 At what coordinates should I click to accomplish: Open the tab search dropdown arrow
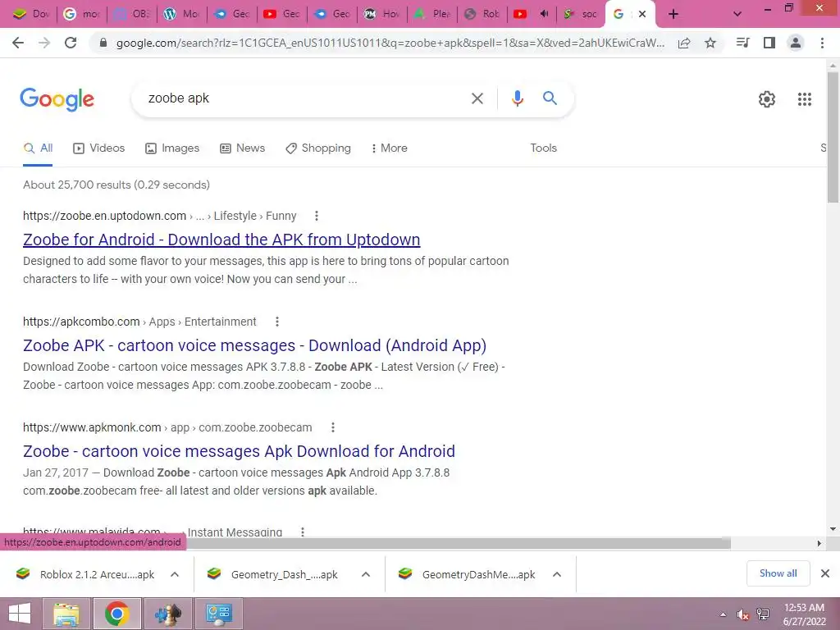[737, 15]
